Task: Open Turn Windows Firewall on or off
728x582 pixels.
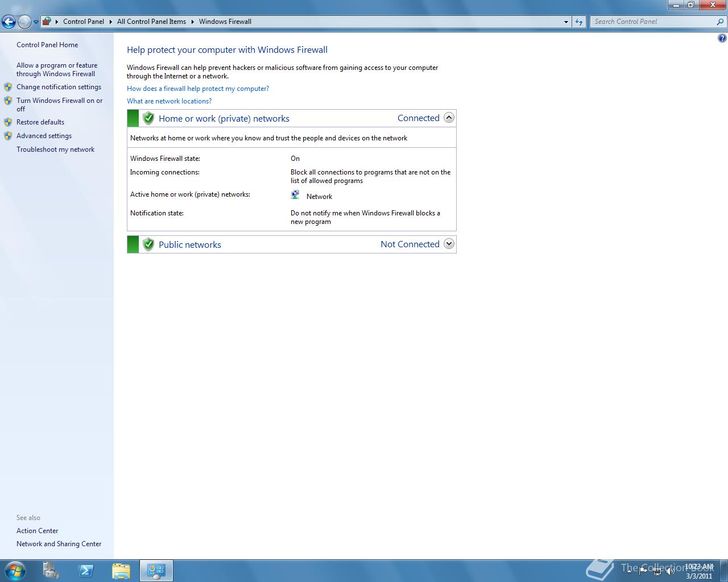Action: 60,105
